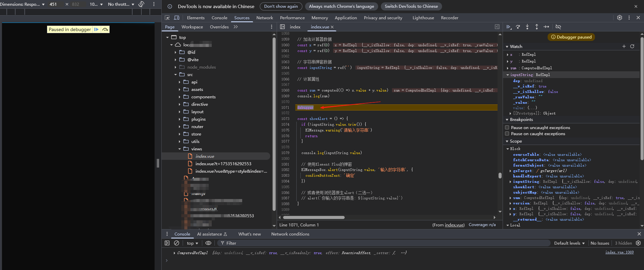Enable Pause on caught exceptions
The image size is (644, 270).
[507, 133]
